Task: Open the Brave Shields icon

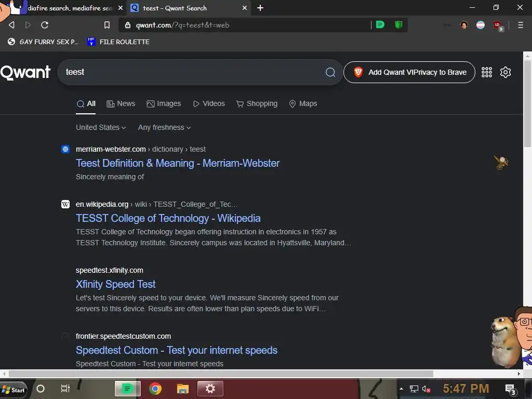Action: (x=398, y=25)
